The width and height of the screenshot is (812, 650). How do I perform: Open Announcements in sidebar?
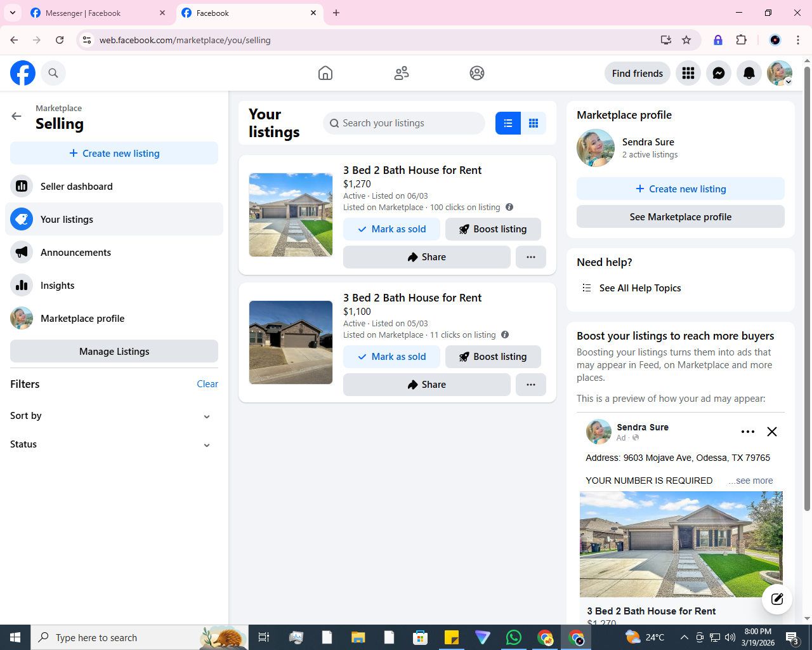[114, 252]
